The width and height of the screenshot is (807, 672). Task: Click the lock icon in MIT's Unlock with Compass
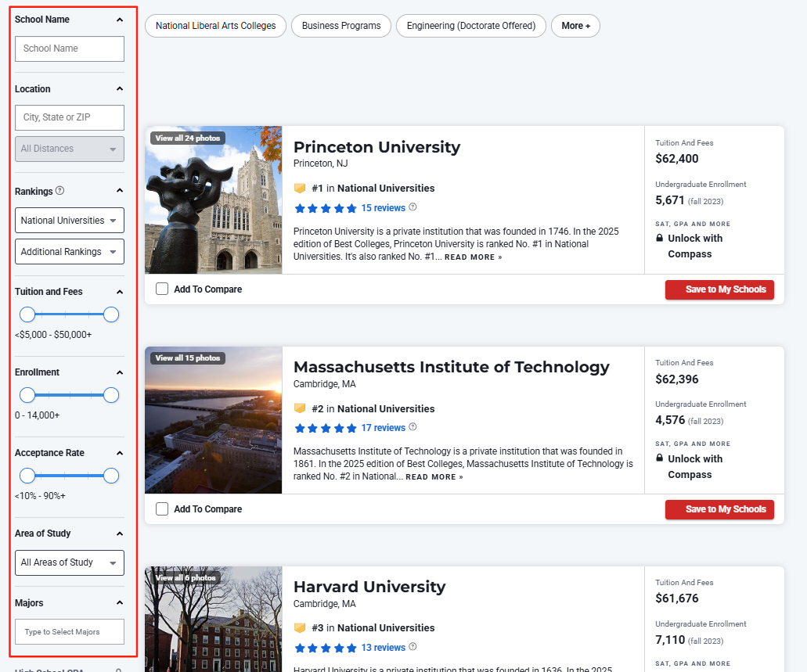coord(659,458)
